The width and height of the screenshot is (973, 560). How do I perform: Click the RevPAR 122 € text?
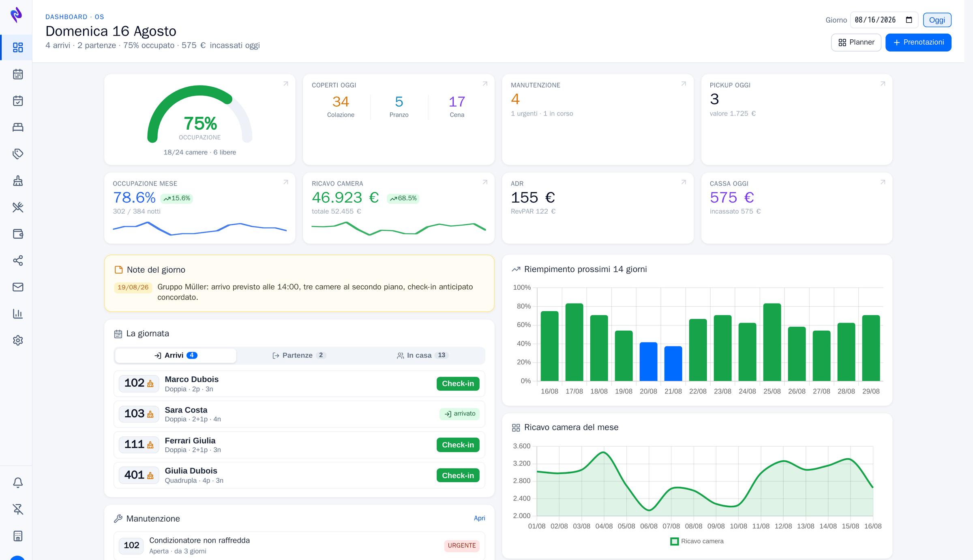point(533,211)
